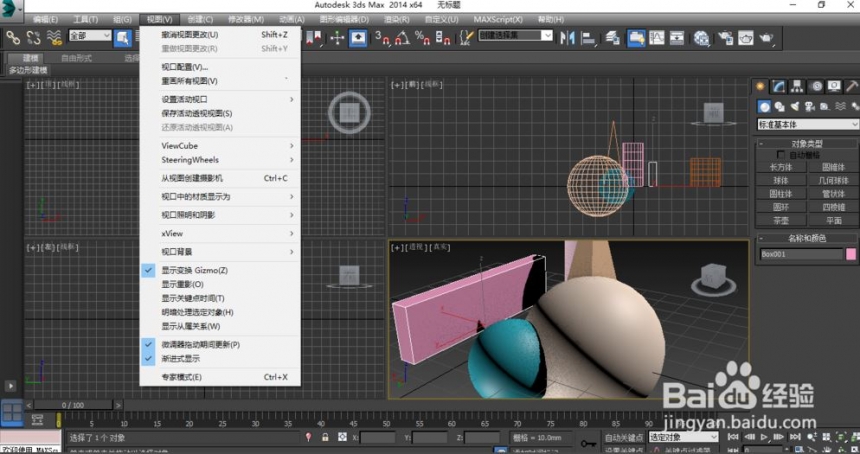Click the 长方体 box button
The image size is (860, 454).
coord(781,167)
